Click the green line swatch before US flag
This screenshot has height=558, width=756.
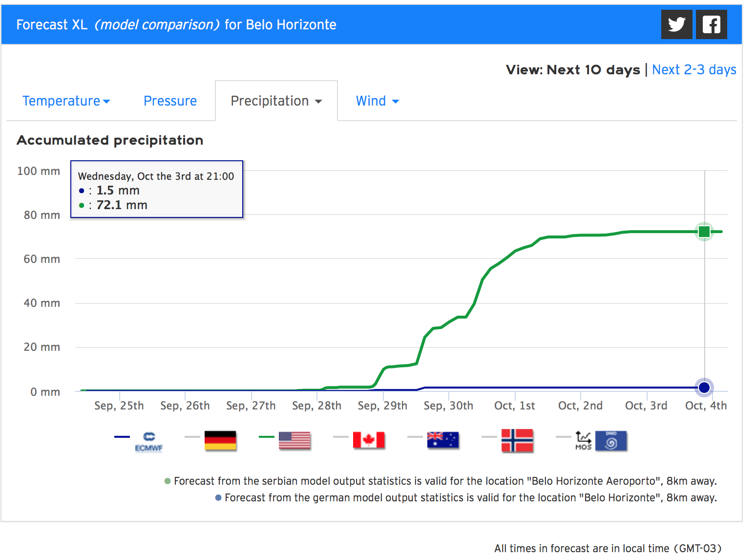point(267,437)
